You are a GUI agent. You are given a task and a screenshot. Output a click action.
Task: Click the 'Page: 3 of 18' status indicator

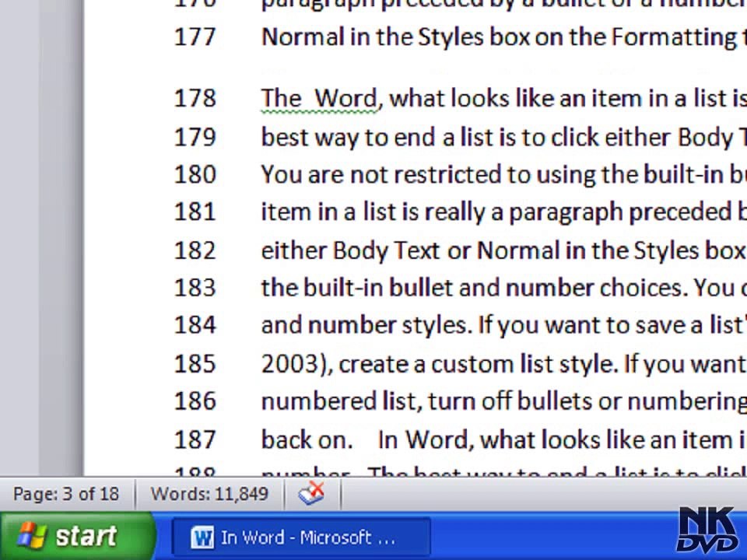66,494
